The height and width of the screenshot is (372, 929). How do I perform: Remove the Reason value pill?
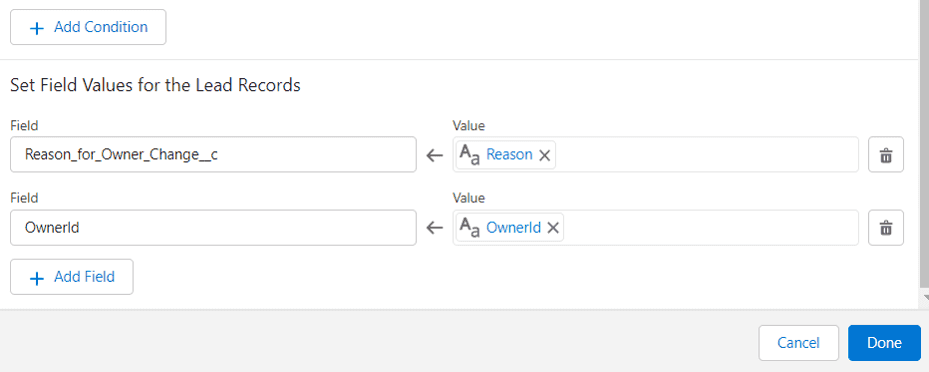pos(544,155)
